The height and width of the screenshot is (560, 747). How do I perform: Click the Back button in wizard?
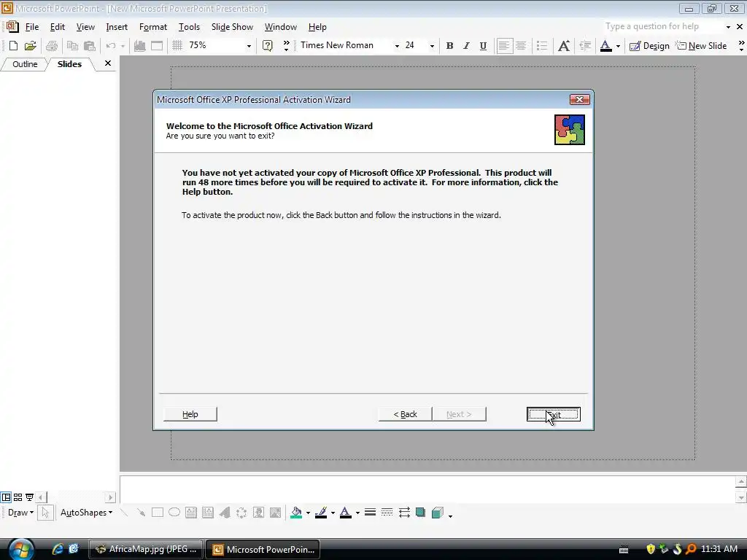[x=405, y=414]
